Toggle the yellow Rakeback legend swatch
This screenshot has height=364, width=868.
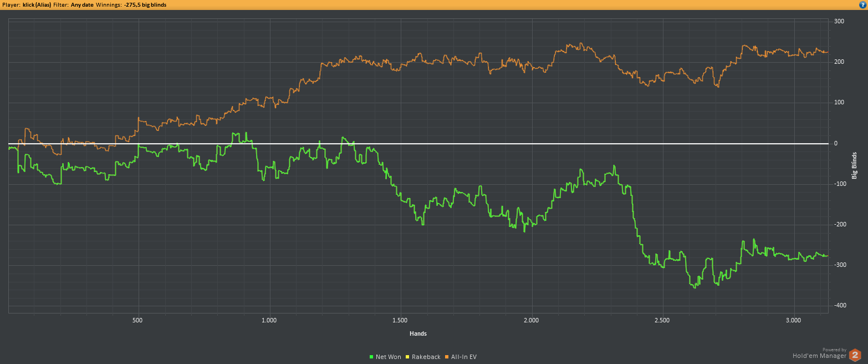[407, 357]
